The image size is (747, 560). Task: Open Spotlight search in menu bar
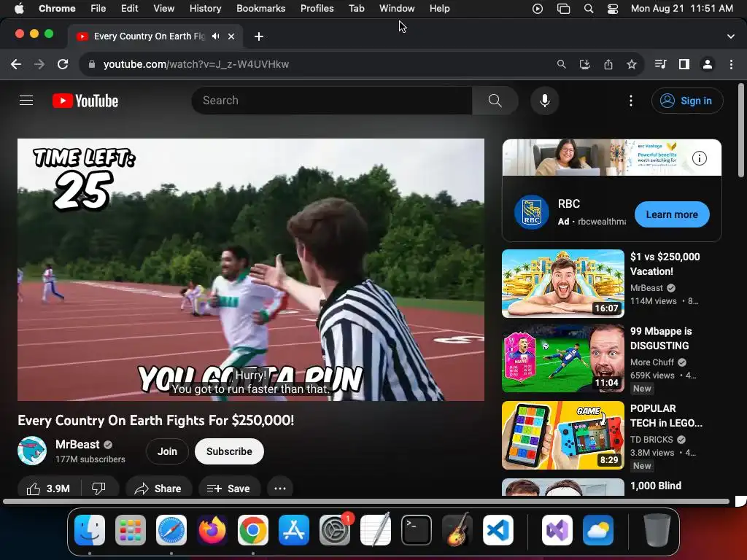[x=589, y=9]
